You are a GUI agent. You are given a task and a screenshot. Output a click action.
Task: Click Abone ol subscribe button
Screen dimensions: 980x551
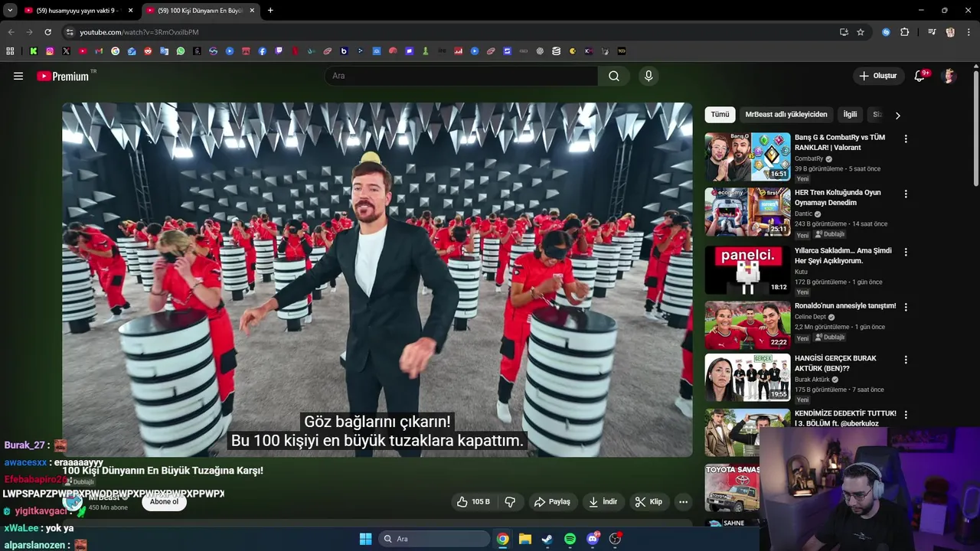click(x=164, y=502)
